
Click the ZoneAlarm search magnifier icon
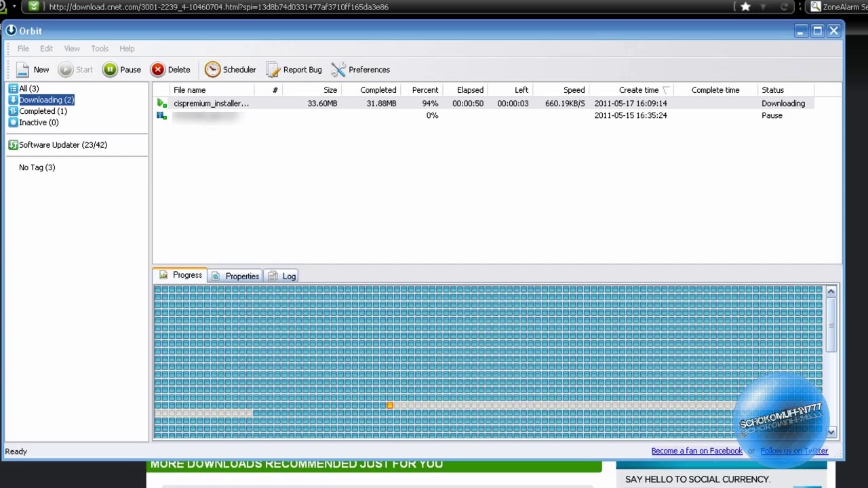816,7
